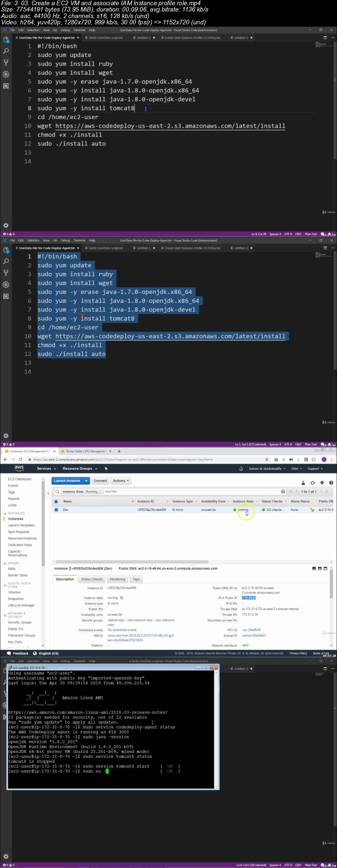Click the Connect button
The image size is (337, 868).
coord(100,481)
